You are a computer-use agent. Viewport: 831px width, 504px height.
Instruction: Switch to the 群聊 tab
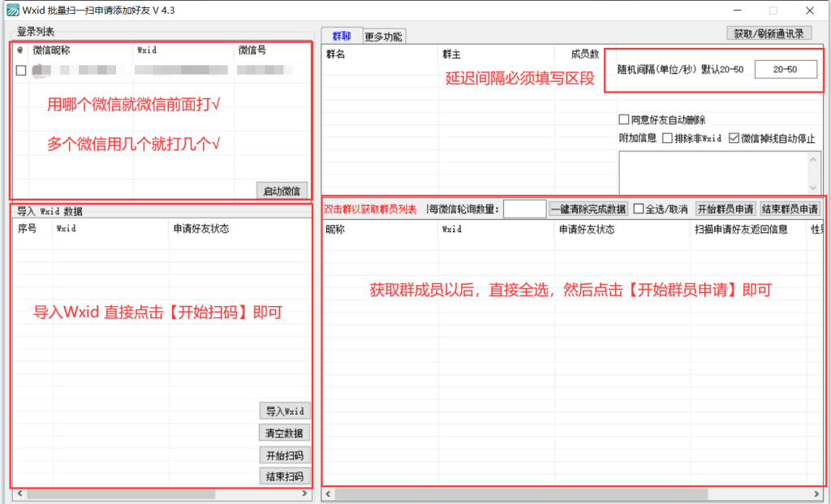tap(342, 36)
